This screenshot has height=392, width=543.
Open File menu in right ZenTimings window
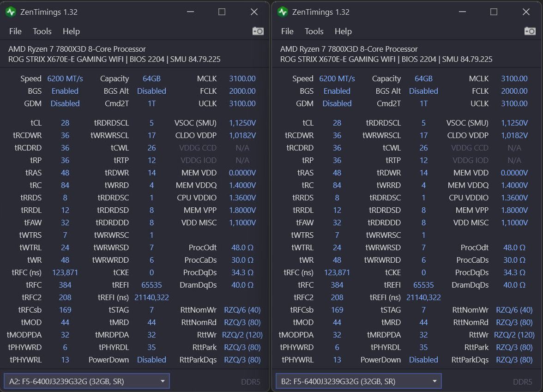(x=287, y=31)
